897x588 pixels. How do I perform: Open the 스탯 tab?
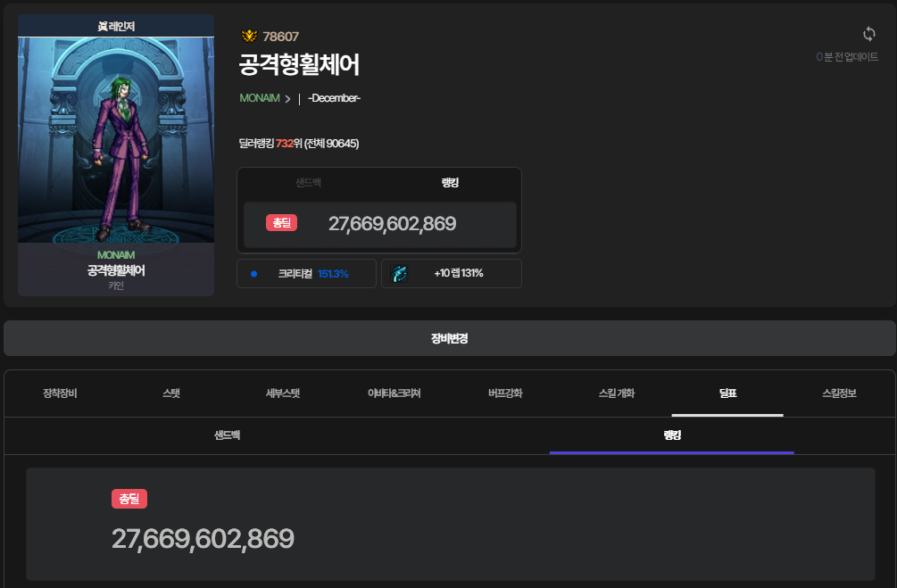171,393
